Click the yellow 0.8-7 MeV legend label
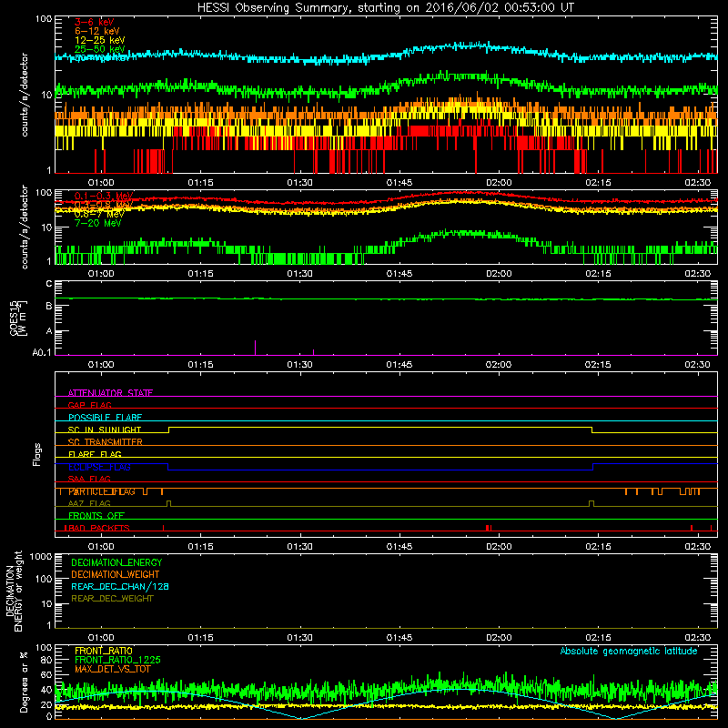 99,214
